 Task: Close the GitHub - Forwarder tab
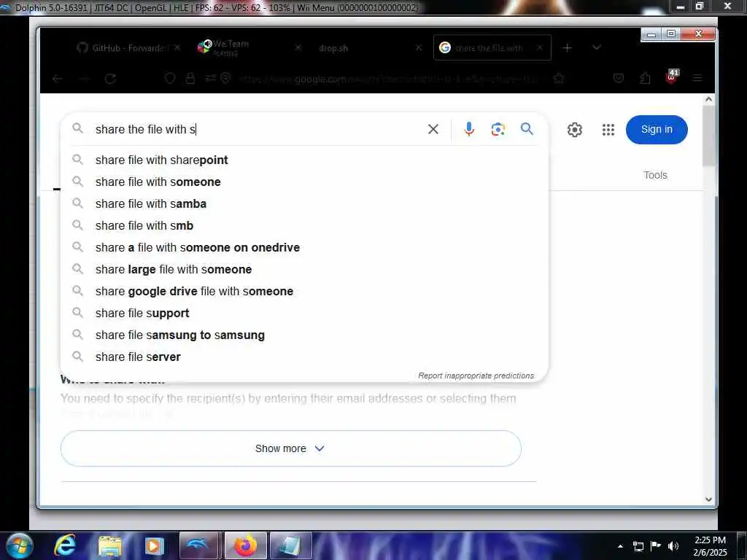pos(177,47)
